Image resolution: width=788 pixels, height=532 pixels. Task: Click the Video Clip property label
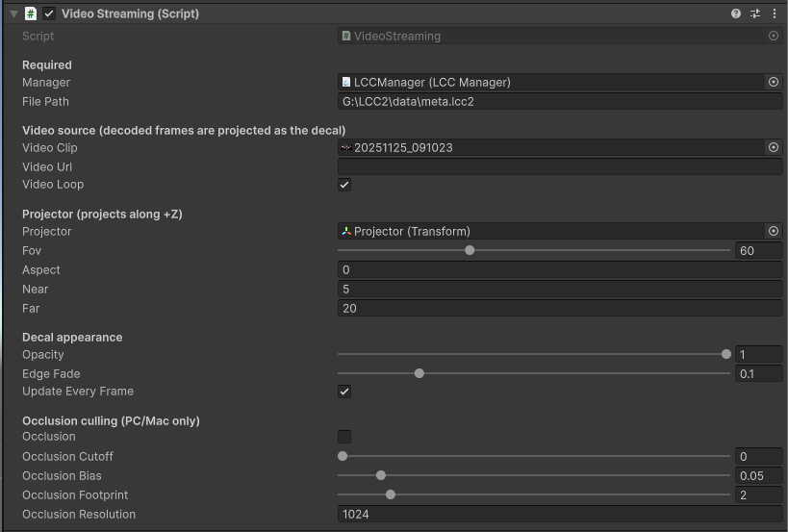click(50, 147)
